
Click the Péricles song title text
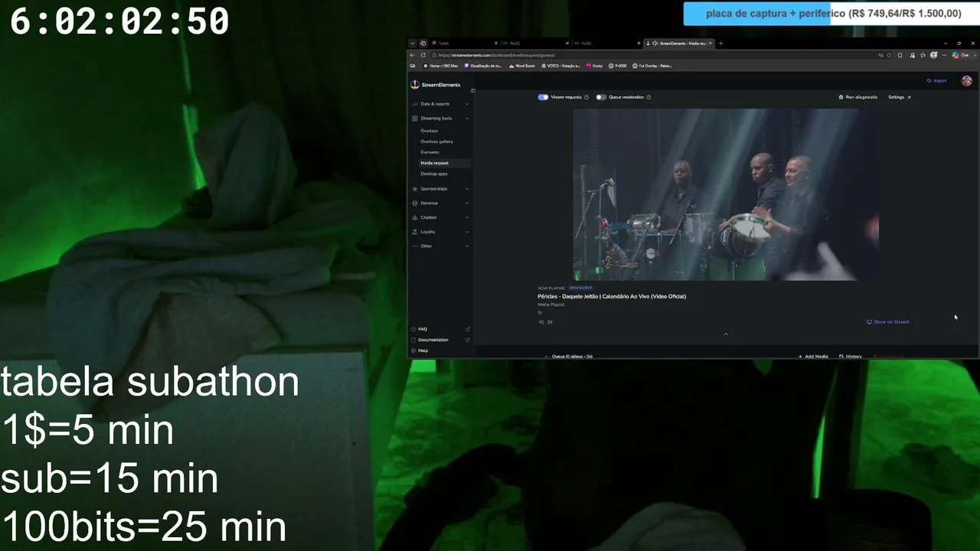[612, 296]
